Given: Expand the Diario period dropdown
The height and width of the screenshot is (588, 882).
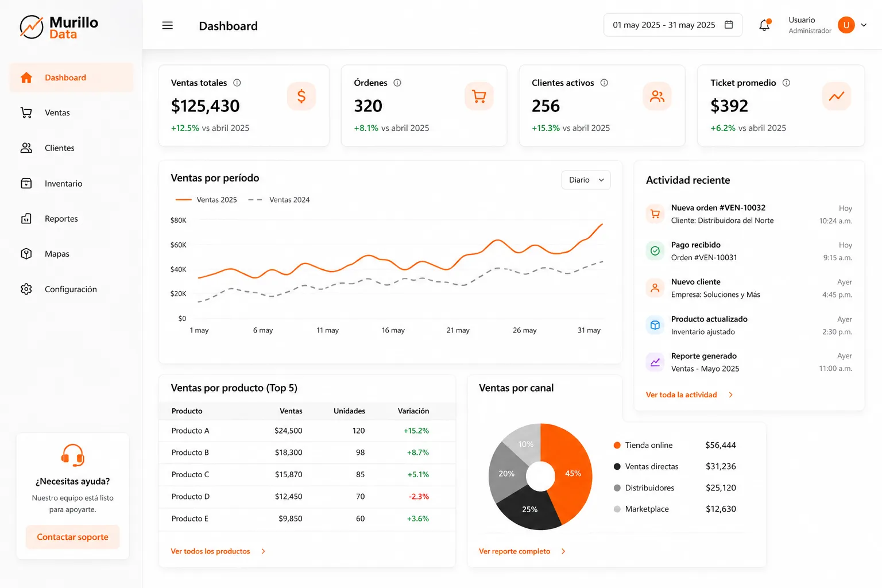Looking at the screenshot, I should click(x=586, y=180).
